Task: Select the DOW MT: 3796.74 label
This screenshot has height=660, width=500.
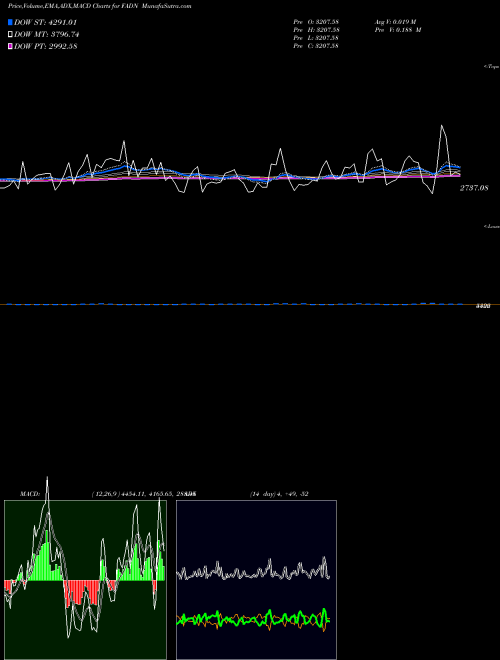Action: [x=46, y=34]
